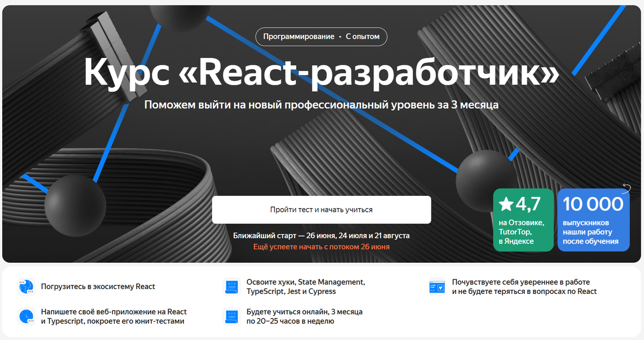Click the star icon beside the 4,7 rating

pos(506,204)
